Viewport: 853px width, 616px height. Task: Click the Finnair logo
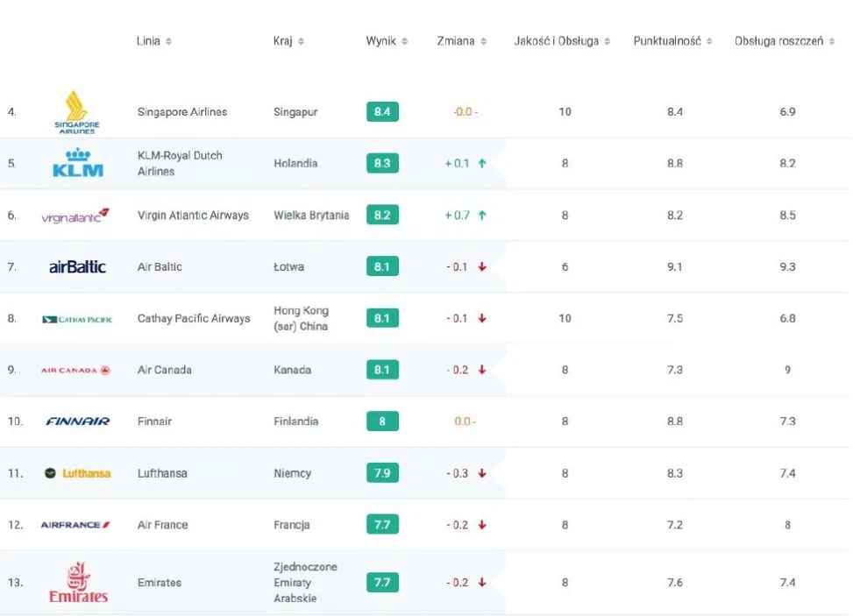(x=78, y=421)
